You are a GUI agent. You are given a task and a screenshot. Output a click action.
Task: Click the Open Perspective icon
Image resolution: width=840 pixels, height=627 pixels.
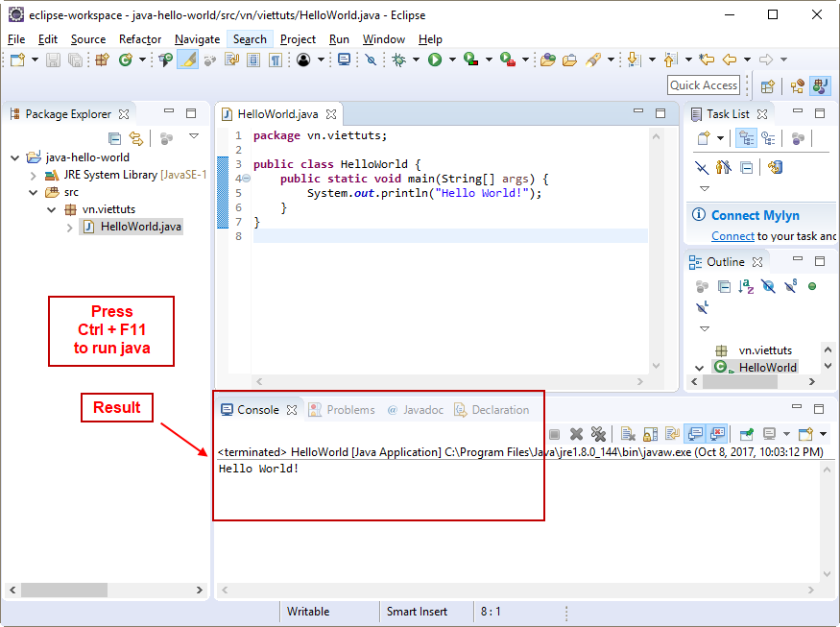point(768,86)
